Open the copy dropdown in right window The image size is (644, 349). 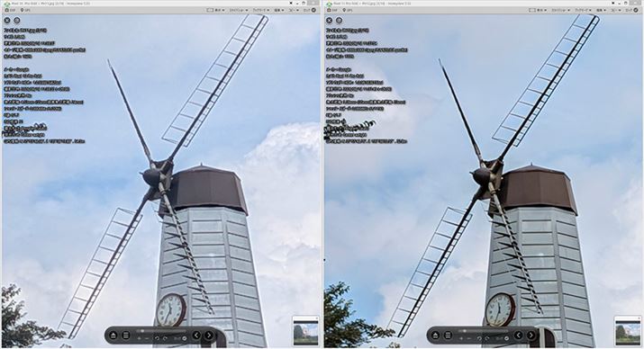coord(616,10)
